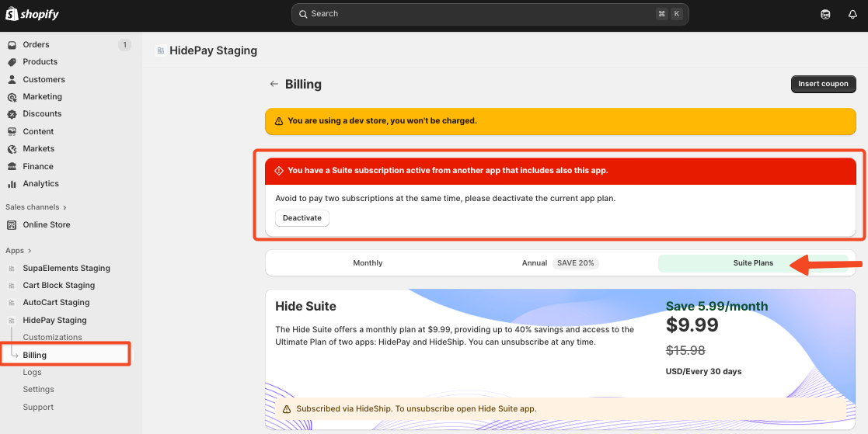Click the Online Store icon
This screenshot has width=868, height=434.
(12, 225)
